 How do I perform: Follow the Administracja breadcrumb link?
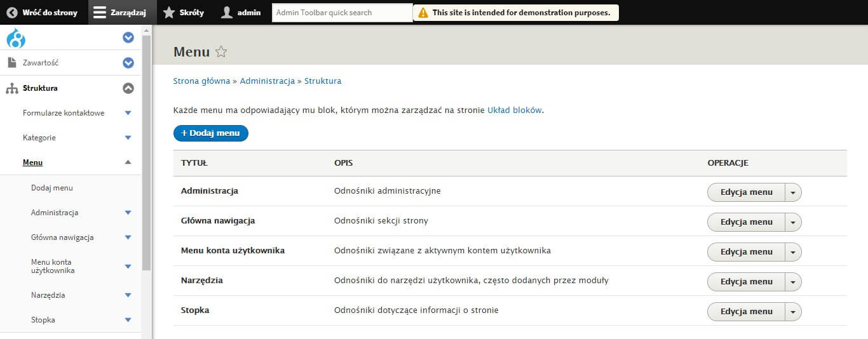tap(268, 81)
